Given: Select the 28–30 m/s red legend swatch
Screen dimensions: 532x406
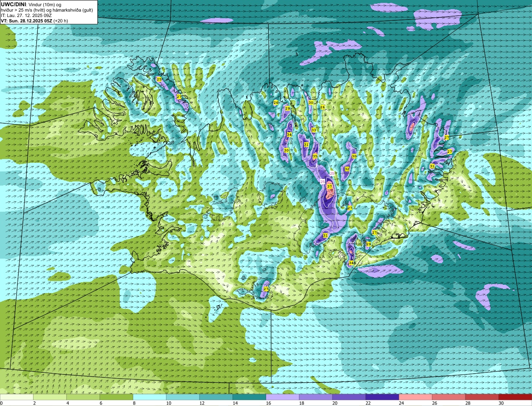Looking at the screenshot, I should tap(482, 397).
